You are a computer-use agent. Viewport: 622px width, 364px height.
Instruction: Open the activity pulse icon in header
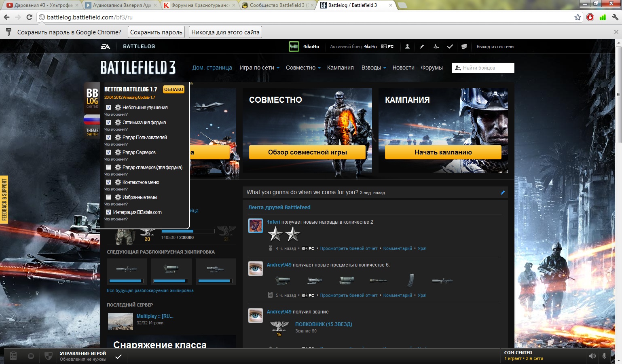436,47
